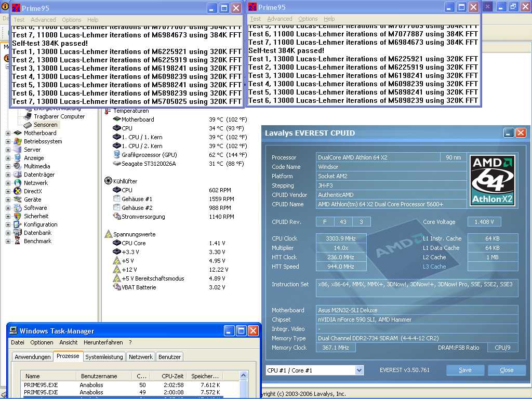Open Advanced menu in the left Prime95 window
Screen dimensions: 532x399
(x=43, y=20)
